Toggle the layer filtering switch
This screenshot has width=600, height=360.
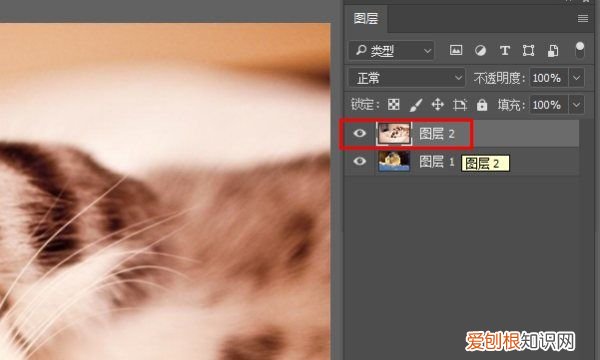pyautogui.click(x=580, y=50)
